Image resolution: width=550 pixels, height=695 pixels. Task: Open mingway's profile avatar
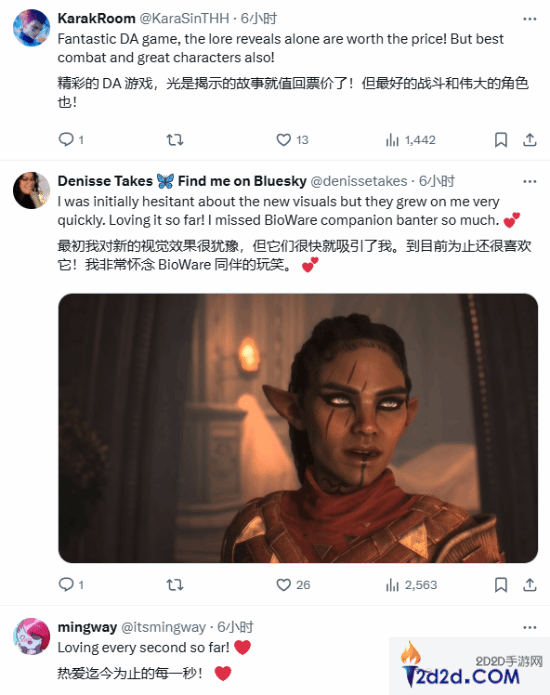[31, 636]
